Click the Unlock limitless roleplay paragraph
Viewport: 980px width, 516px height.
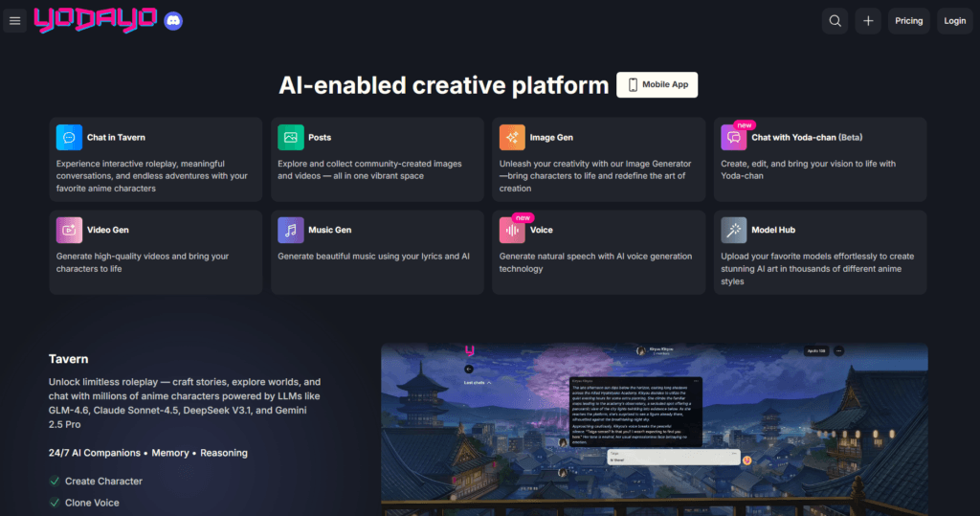pos(185,403)
